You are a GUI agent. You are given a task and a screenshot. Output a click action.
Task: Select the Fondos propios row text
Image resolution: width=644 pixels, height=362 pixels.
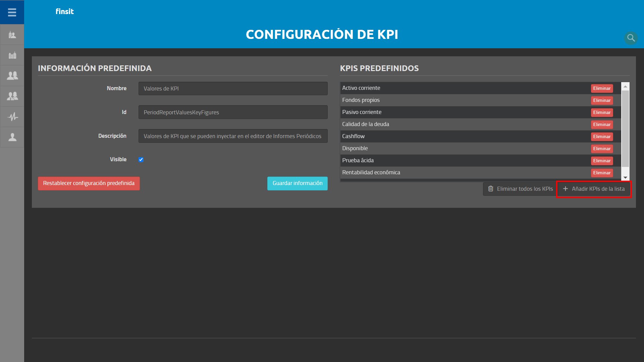click(x=361, y=100)
